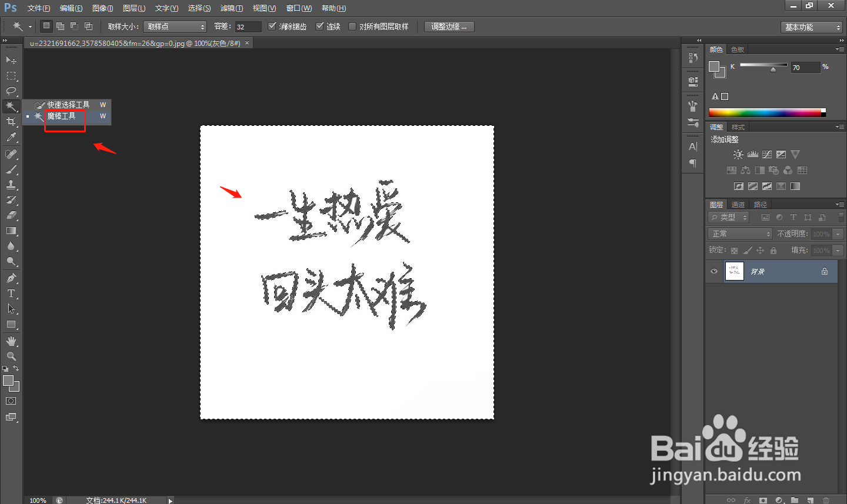
Task: Open the Character panel icon
Action: point(693,146)
